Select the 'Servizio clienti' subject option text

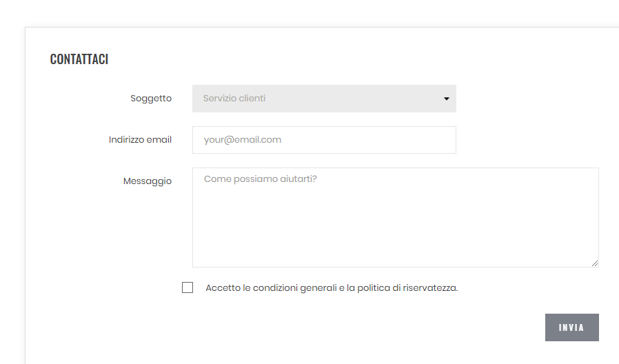[x=234, y=99]
